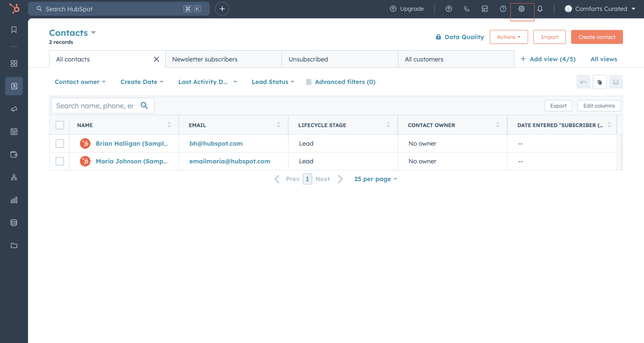Switch to the All customers tab
The width and height of the screenshot is (644, 343).
point(456,59)
